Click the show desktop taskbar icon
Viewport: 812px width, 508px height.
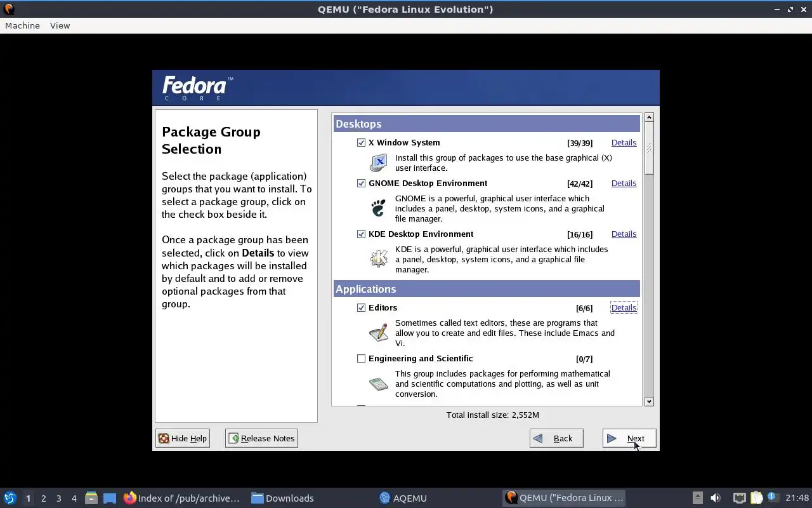coord(110,498)
